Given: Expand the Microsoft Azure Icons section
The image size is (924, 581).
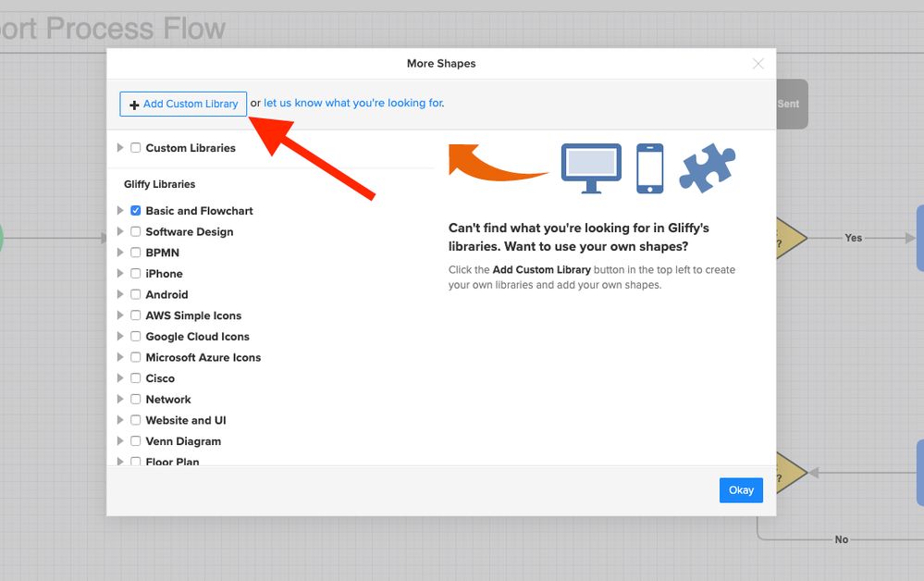Looking at the screenshot, I should point(120,357).
